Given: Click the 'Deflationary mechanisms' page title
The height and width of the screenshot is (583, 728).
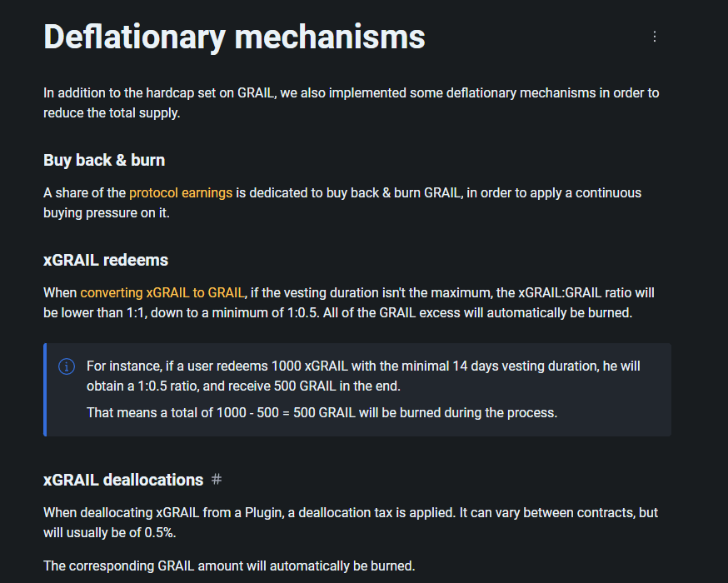Looking at the screenshot, I should point(234,37).
